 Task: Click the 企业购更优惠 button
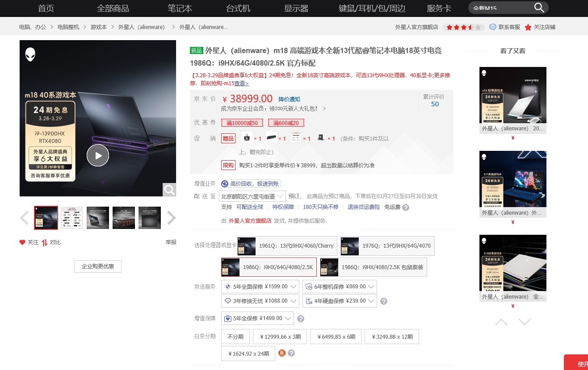pyautogui.click(x=98, y=266)
